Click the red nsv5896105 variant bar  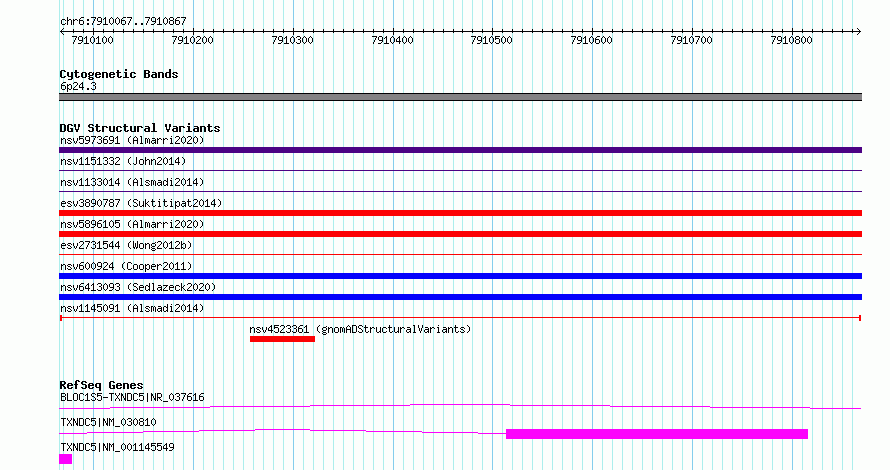[460, 234]
